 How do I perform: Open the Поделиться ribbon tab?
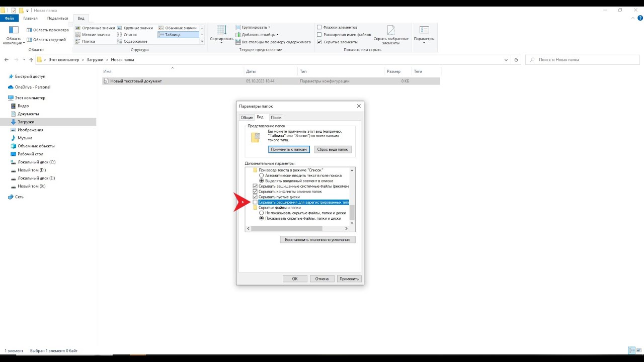[57, 18]
